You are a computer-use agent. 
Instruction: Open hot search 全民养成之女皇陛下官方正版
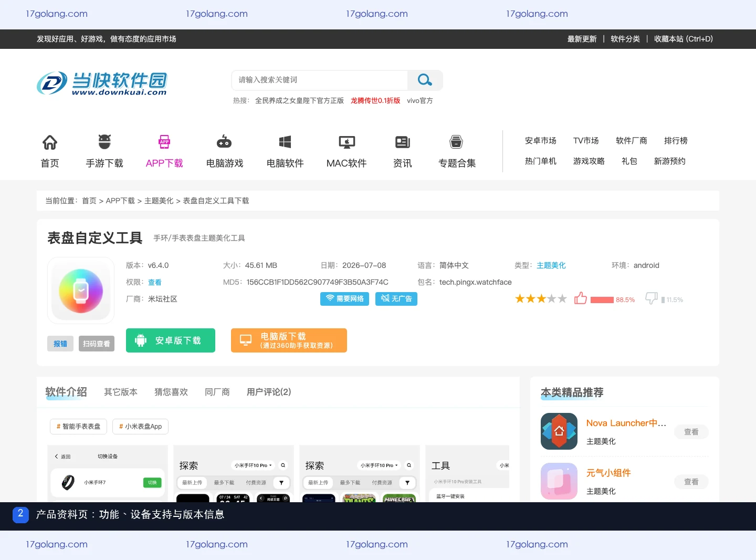299,100
